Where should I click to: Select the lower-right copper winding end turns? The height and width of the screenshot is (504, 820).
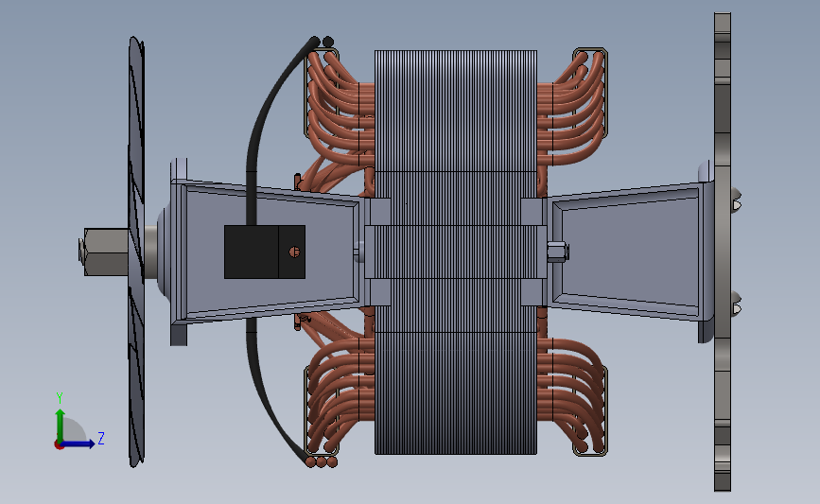tap(572, 396)
